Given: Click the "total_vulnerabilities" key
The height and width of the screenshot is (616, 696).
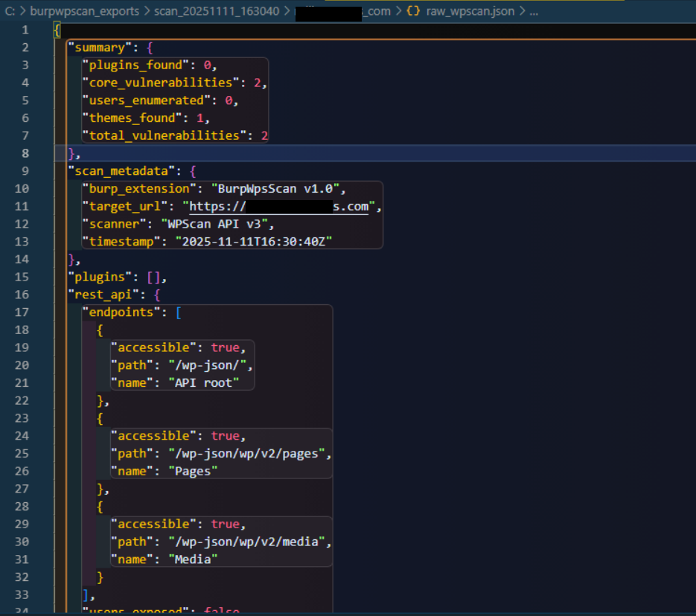Looking at the screenshot, I should click(x=164, y=136).
